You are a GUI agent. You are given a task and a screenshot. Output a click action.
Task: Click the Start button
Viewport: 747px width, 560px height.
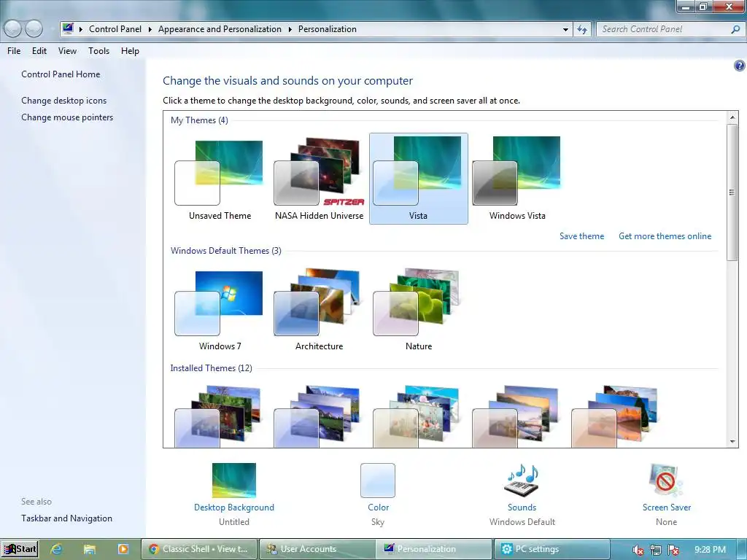point(20,549)
